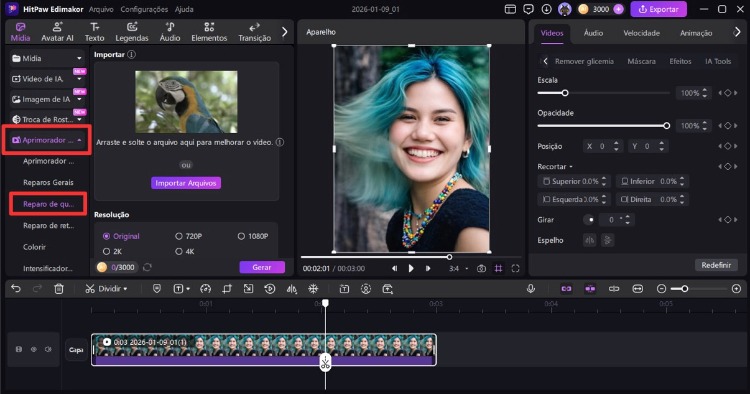Select the 1080P resolution option
This screenshot has height=394, width=750.
pos(253,236)
